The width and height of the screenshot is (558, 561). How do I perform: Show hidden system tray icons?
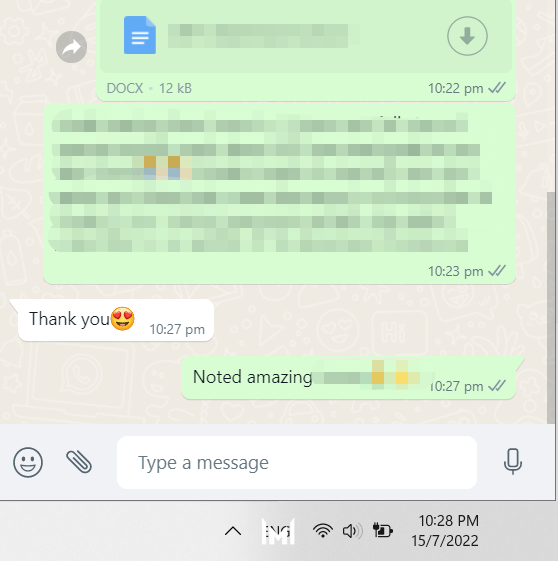point(233,531)
